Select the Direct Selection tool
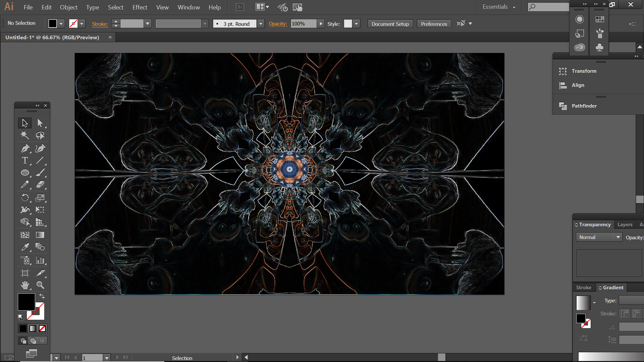644x362 pixels. coord(40,123)
